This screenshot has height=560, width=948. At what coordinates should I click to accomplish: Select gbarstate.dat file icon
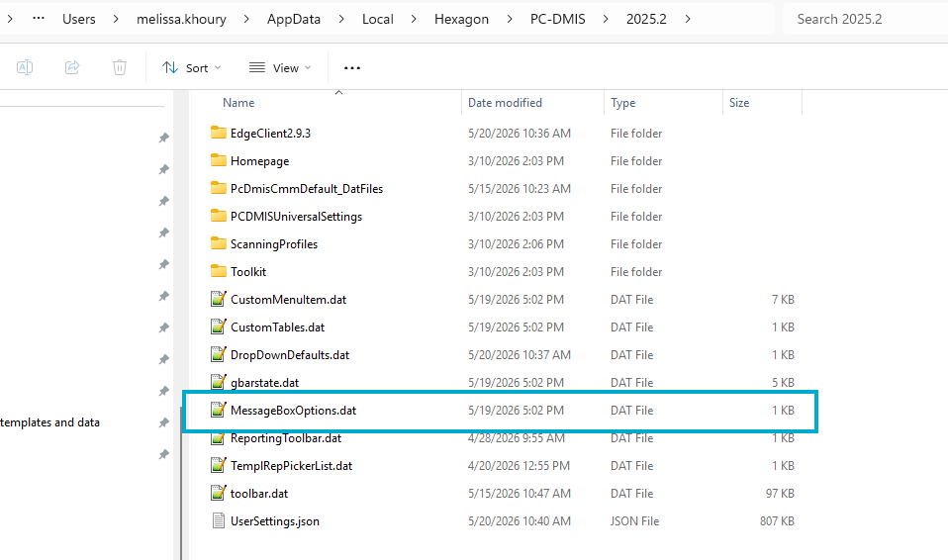pyautogui.click(x=219, y=382)
